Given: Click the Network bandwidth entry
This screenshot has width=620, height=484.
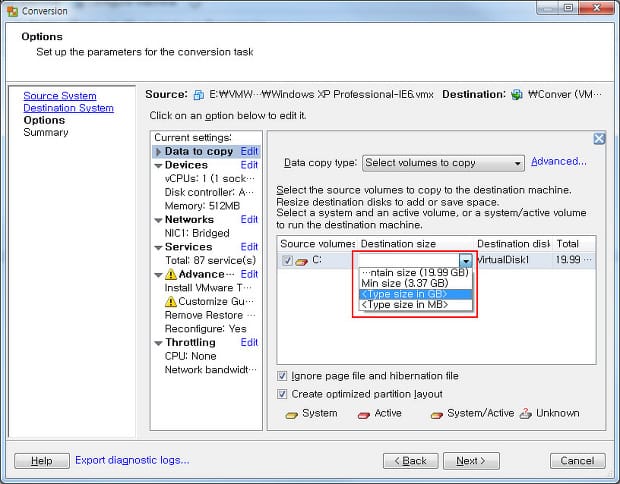Looking at the screenshot, I should pyautogui.click(x=211, y=370).
